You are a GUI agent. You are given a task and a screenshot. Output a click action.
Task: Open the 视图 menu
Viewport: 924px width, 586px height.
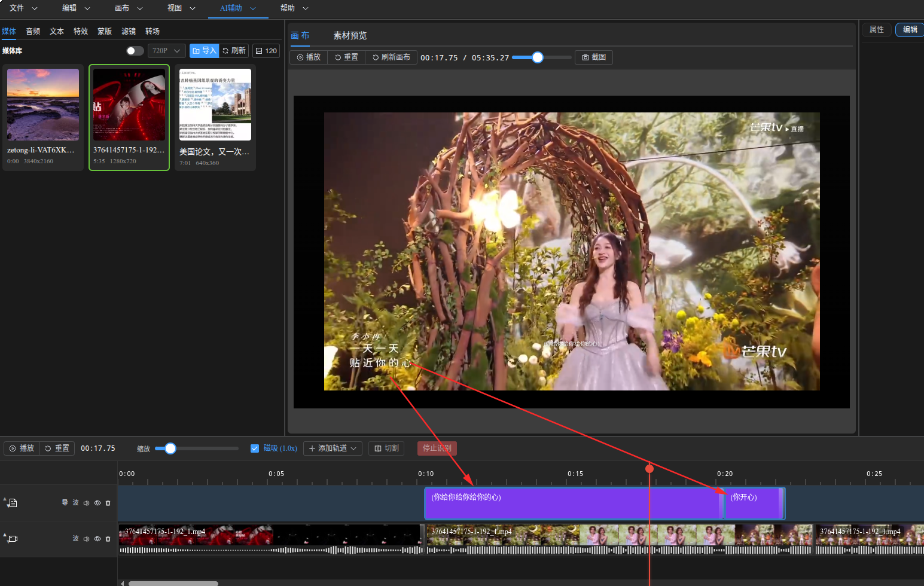[175, 8]
